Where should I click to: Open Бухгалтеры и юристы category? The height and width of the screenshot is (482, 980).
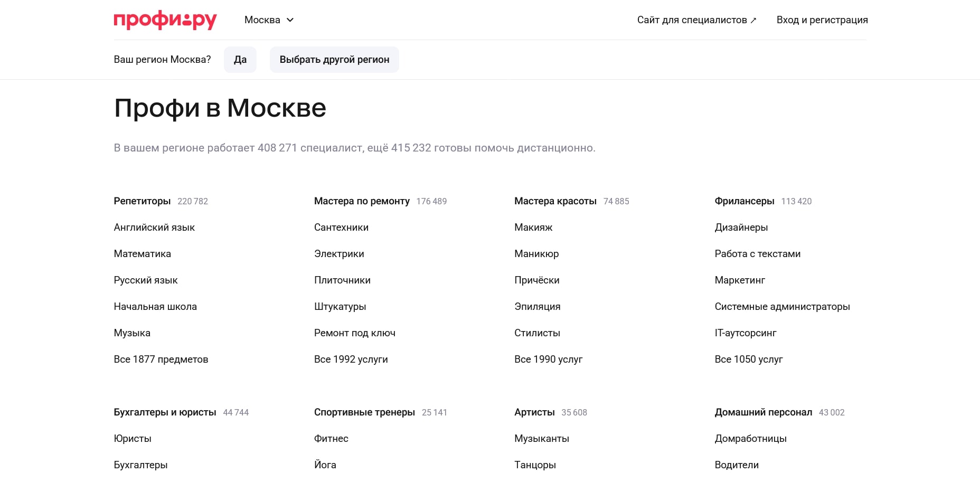click(165, 412)
